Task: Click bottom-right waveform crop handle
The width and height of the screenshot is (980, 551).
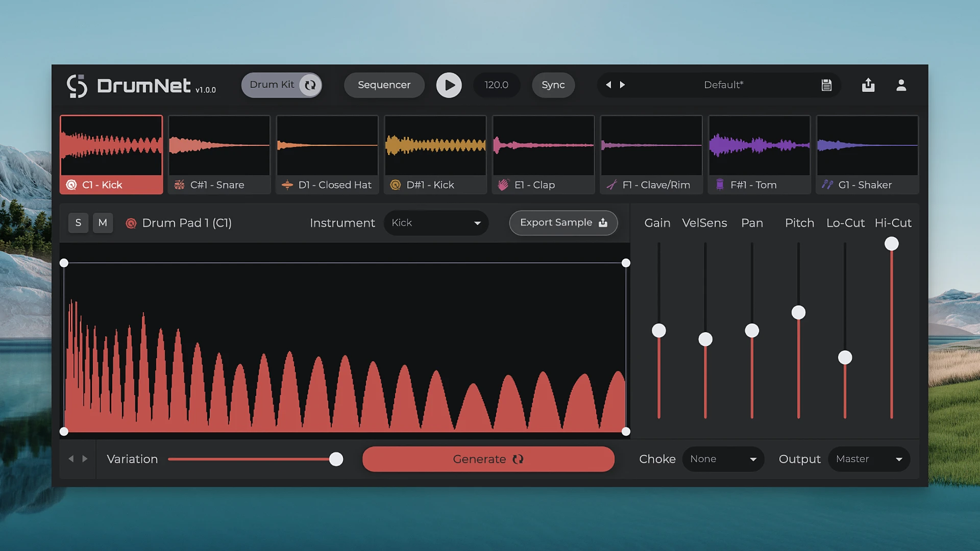Action: point(626,432)
